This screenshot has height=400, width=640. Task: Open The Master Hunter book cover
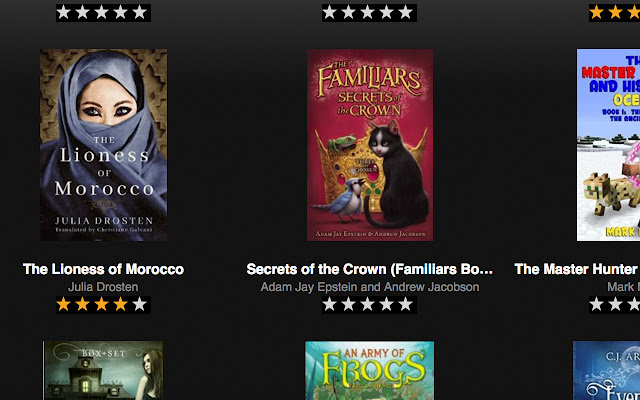[x=608, y=145]
